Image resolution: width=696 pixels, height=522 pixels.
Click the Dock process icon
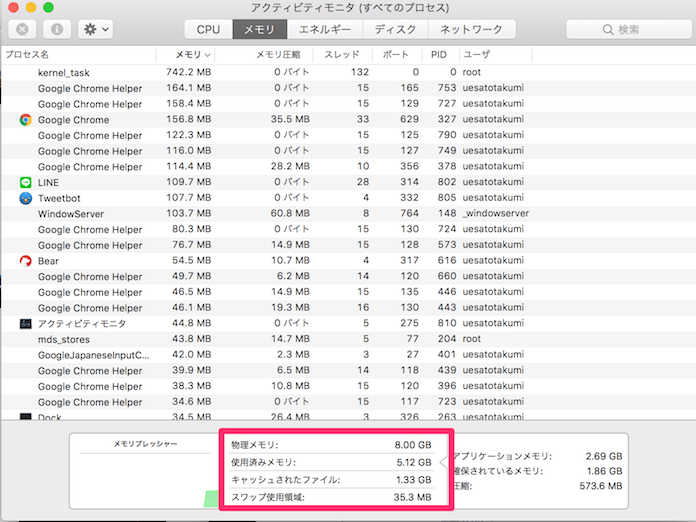[25, 417]
